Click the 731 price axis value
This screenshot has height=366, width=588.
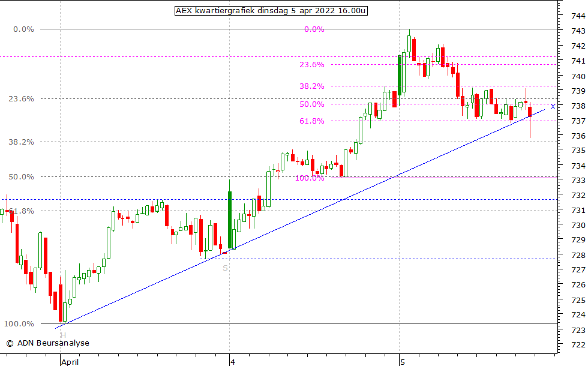click(578, 211)
